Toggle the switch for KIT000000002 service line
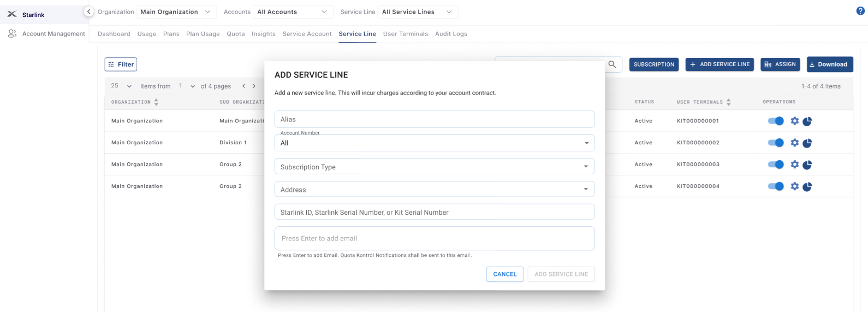This screenshot has width=868, height=312. 776,143
